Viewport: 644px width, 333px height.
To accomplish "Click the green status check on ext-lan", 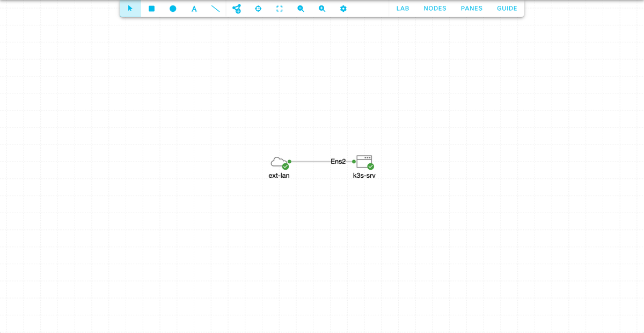I will [286, 166].
